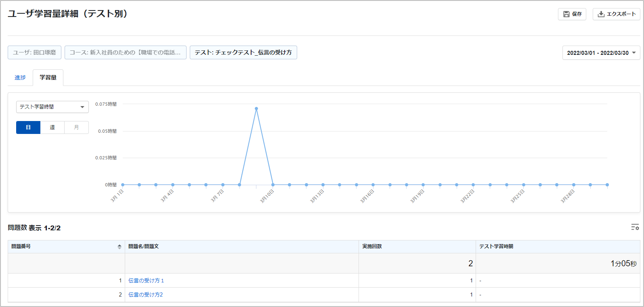Open the date range 2022/03/01 - 2022/03/30 dropdown
Screen dimensions: 644x307
coord(601,53)
